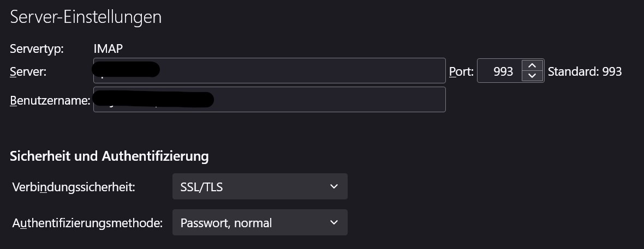The image size is (644, 249).
Task: Click the Verbindungssicherheit: label
Action: pyautogui.click(x=73, y=187)
